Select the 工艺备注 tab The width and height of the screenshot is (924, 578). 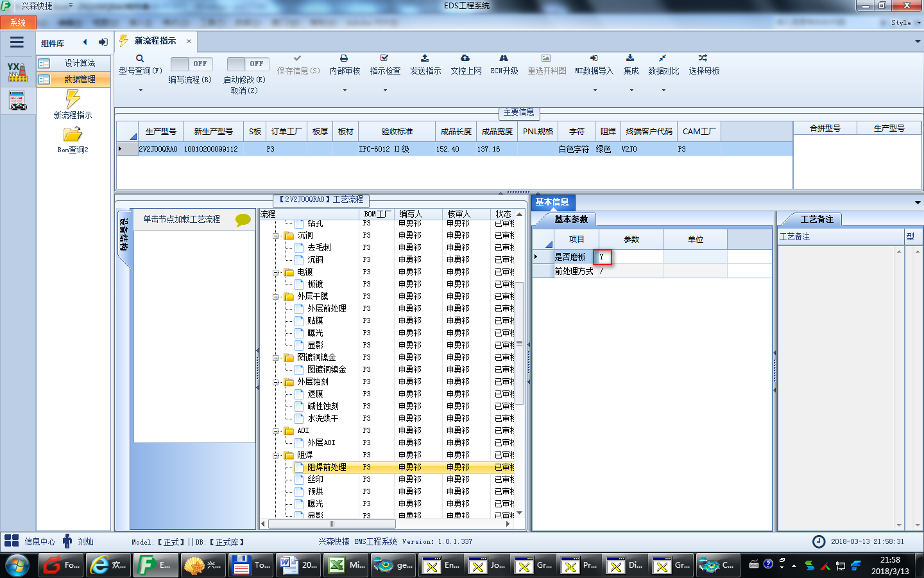coord(816,219)
